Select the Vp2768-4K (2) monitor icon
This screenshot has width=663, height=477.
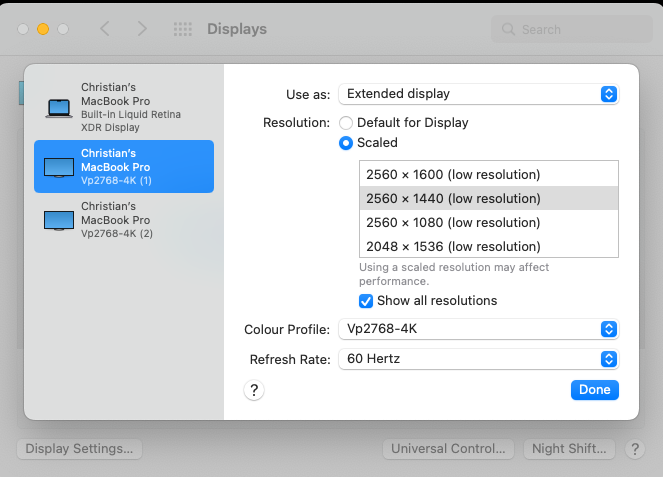point(59,221)
